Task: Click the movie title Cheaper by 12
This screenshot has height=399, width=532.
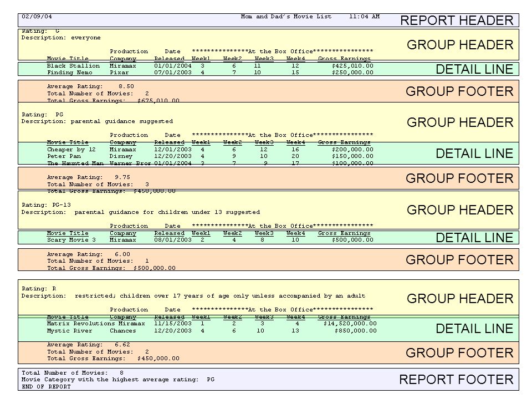Action: 71,150
